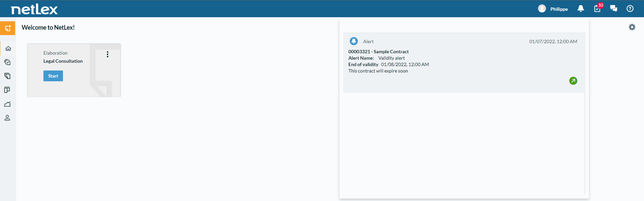Viewport: 644px width, 201px height.
Task: Open Legal Consultation card options menu
Action: point(107,54)
